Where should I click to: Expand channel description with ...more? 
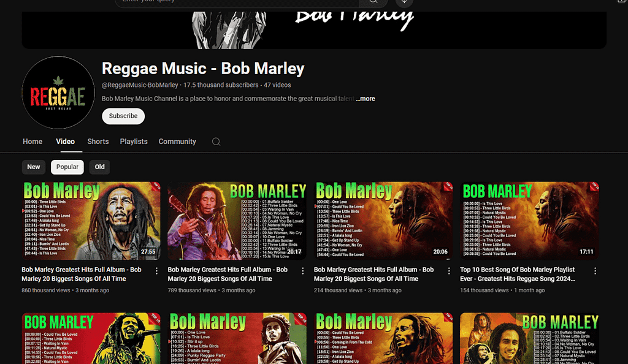click(366, 99)
